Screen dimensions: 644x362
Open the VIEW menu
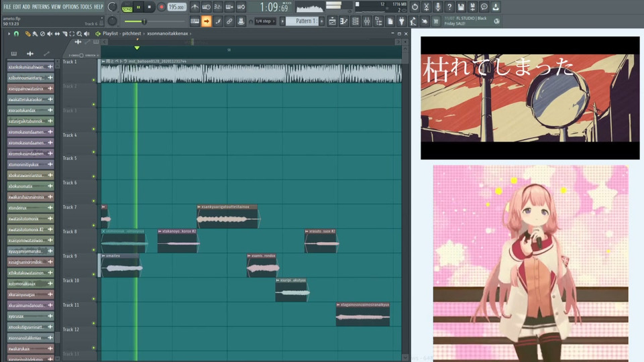coord(56,7)
